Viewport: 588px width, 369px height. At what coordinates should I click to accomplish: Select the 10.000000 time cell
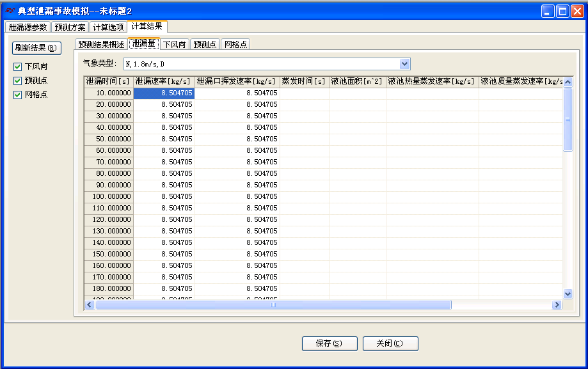point(109,93)
